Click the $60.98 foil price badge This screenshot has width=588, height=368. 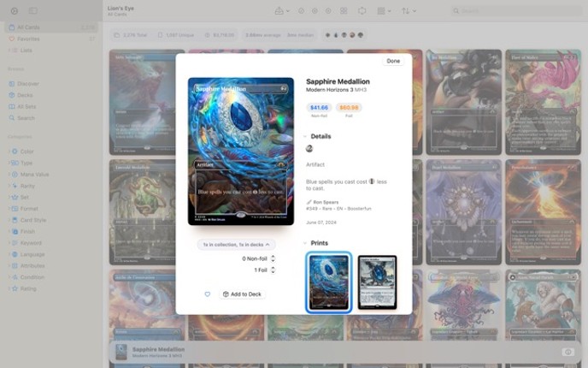pyautogui.click(x=349, y=108)
